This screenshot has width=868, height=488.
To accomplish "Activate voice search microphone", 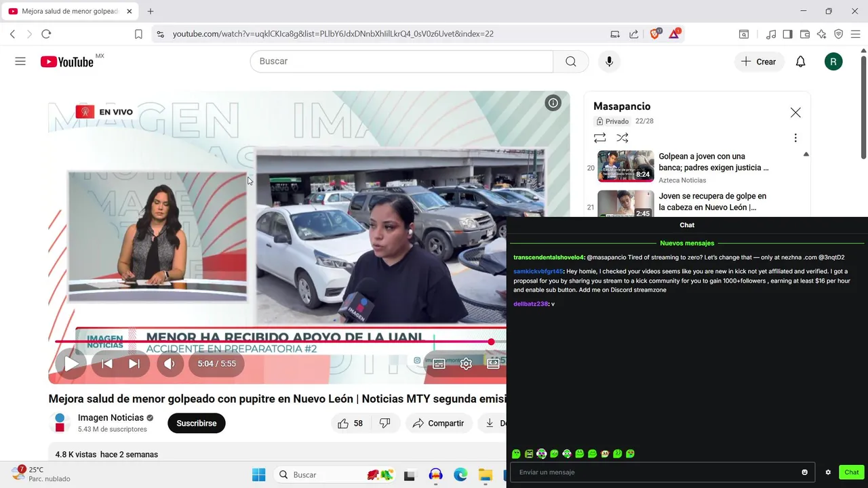I will [x=609, y=62].
